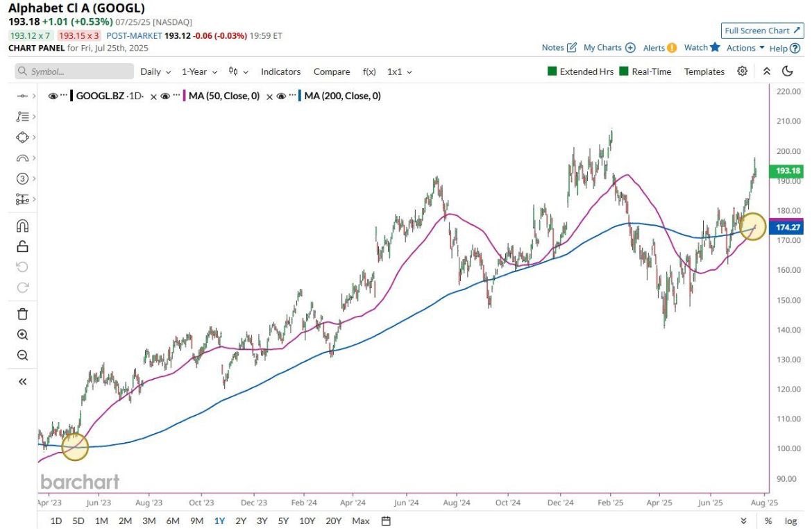Expand the shapes tool chevron
Image resolution: width=812 pixels, height=529 pixels.
coord(34,137)
